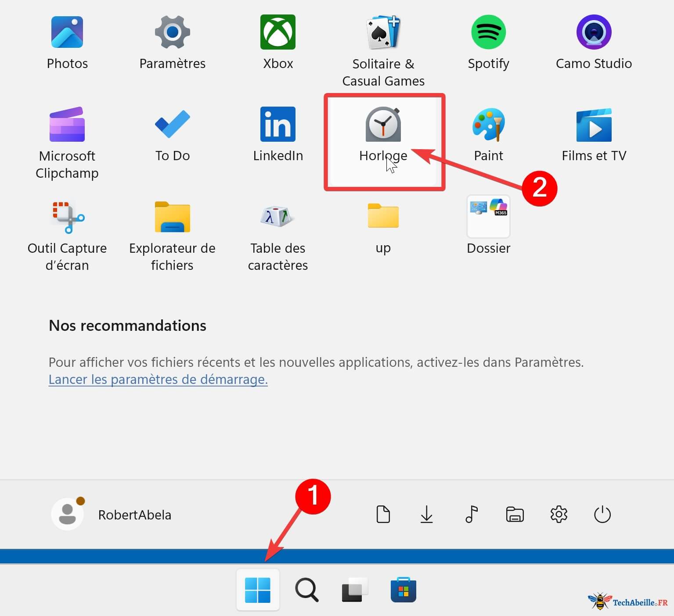Click the Windows Start button on taskbar

(x=258, y=590)
